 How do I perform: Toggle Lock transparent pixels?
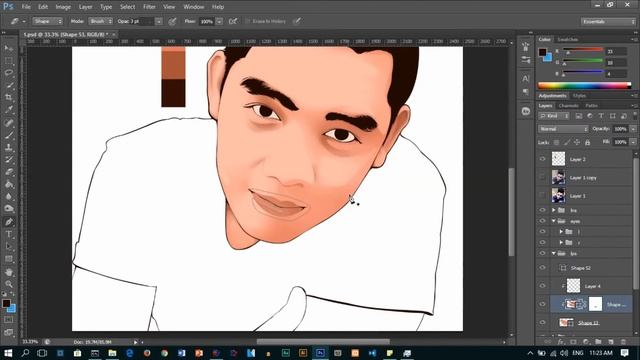(556, 142)
